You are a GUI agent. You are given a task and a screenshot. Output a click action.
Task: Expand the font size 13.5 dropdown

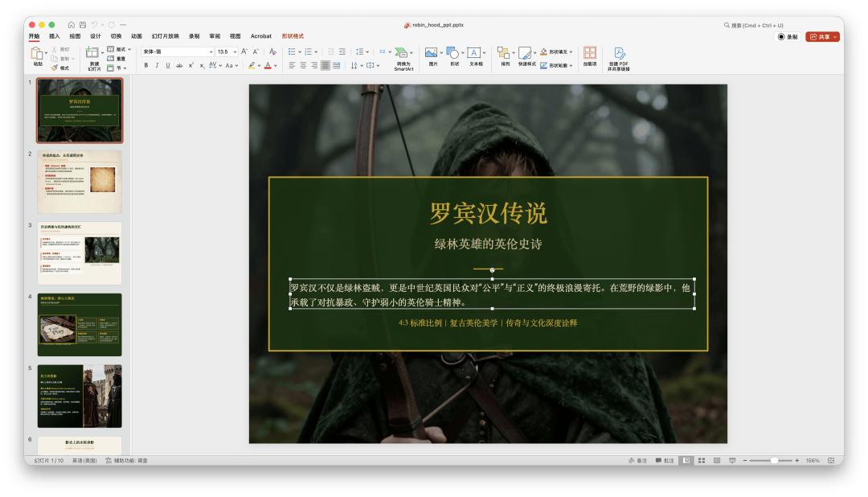click(235, 51)
